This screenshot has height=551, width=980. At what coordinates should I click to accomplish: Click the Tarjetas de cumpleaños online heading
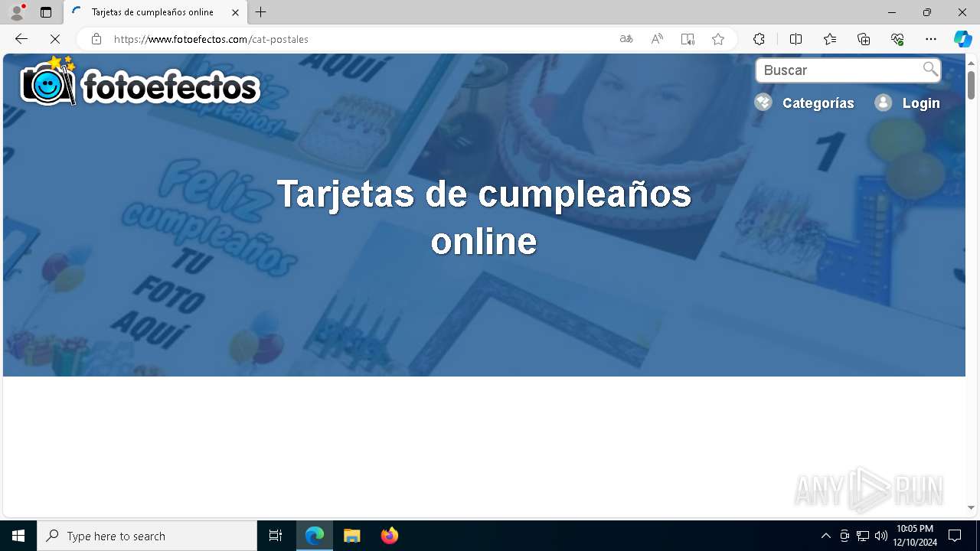[484, 217]
